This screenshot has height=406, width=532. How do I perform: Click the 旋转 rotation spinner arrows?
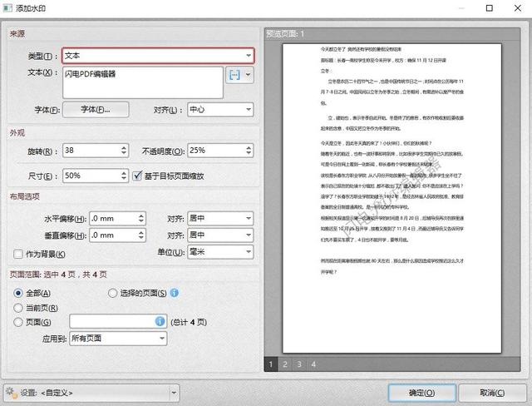tap(124, 151)
